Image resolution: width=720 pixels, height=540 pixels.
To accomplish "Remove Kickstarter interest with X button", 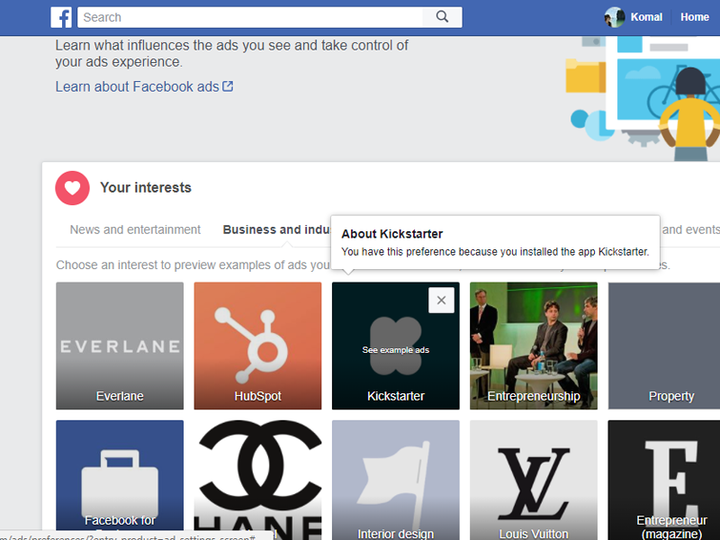I will 441,300.
